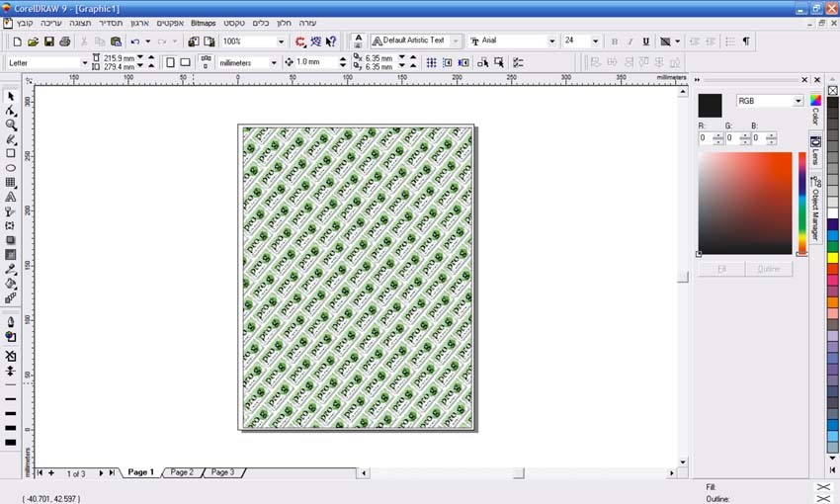Click the Paste icon
840x504 pixels.
coord(116,42)
